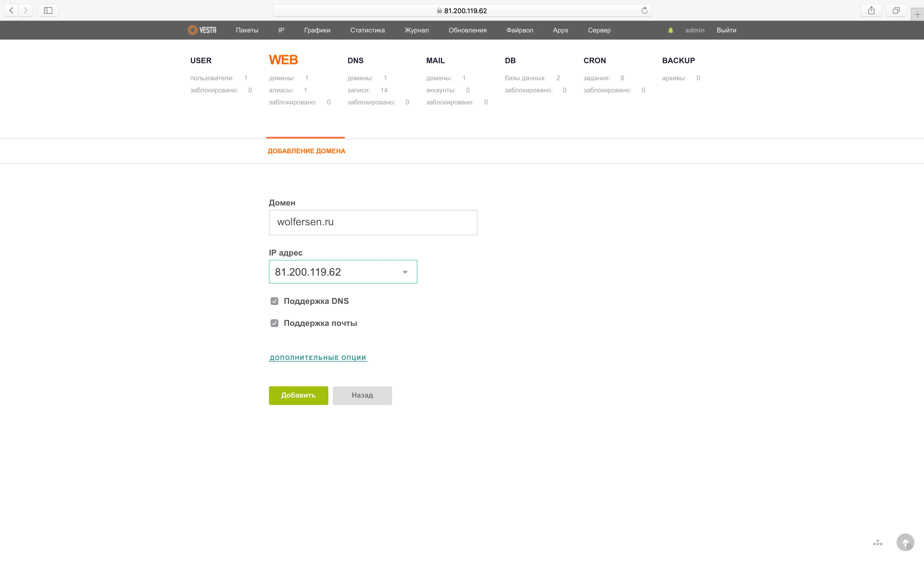Click the Домен input field
The image size is (924, 577).
pyautogui.click(x=373, y=222)
